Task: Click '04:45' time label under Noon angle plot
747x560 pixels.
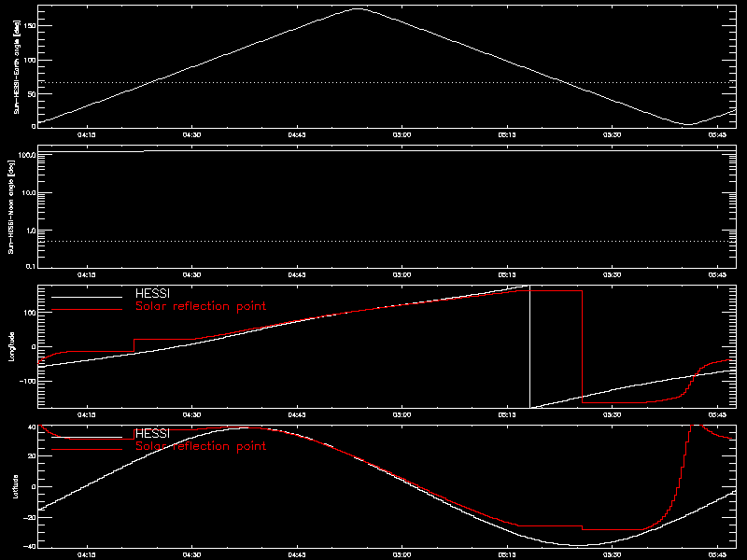Action: click(x=297, y=275)
